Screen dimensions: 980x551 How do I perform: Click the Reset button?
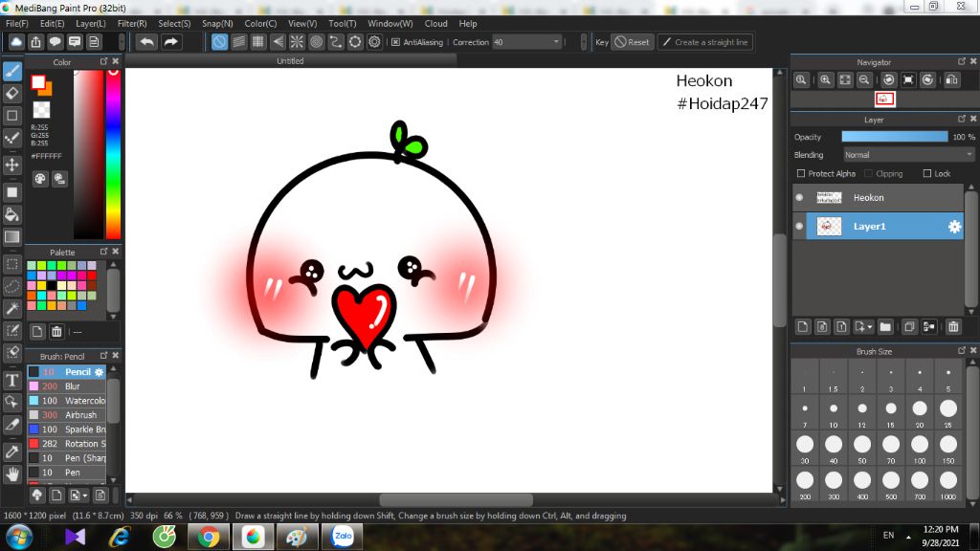pyautogui.click(x=632, y=42)
